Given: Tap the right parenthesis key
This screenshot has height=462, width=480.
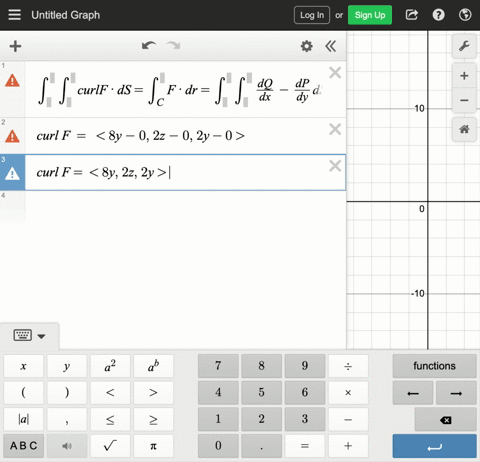Looking at the screenshot, I should (x=67, y=393).
